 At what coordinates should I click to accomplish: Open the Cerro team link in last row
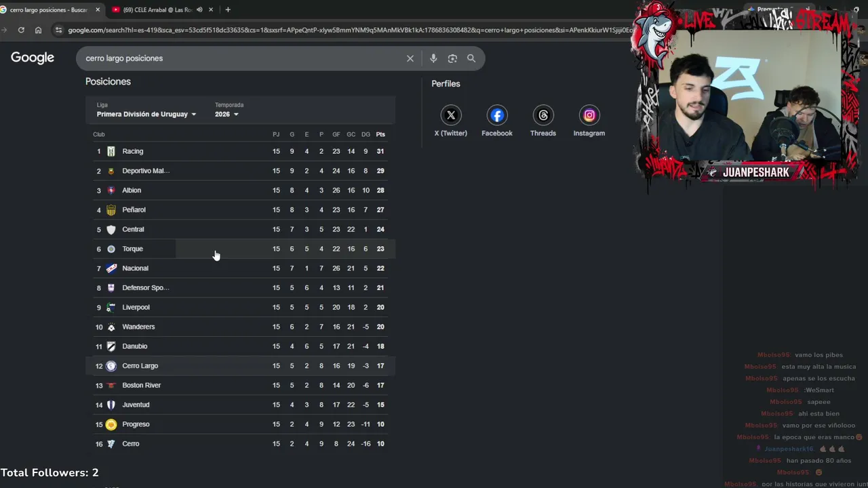(x=131, y=444)
